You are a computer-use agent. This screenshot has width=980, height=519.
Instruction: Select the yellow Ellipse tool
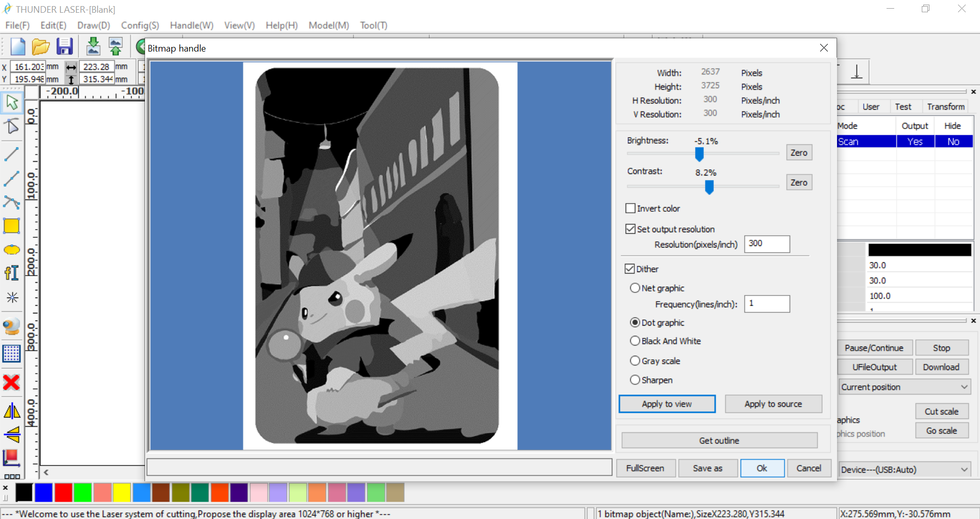tap(12, 250)
